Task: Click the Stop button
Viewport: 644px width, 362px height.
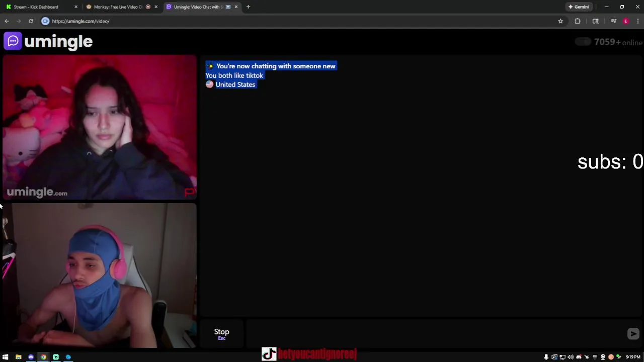Action: (221, 333)
